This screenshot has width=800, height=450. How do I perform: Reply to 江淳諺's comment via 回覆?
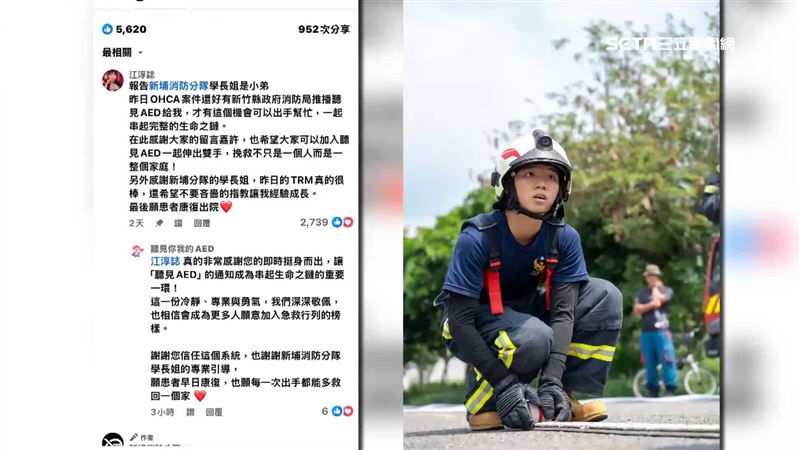point(202,223)
